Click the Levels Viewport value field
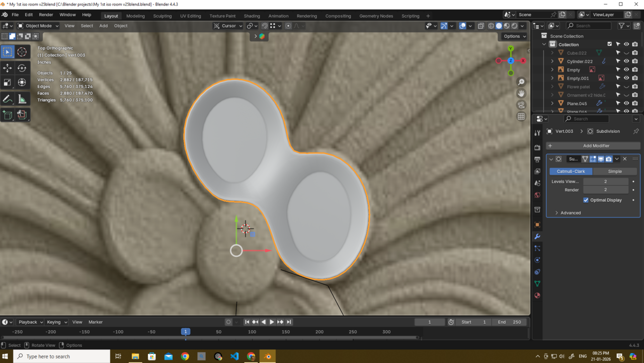 point(605,181)
